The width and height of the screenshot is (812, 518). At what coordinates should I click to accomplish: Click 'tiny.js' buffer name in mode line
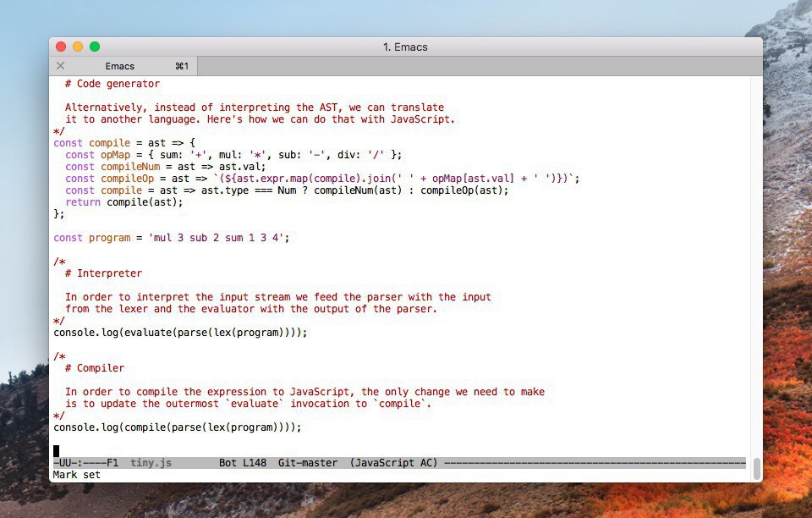pos(151,463)
